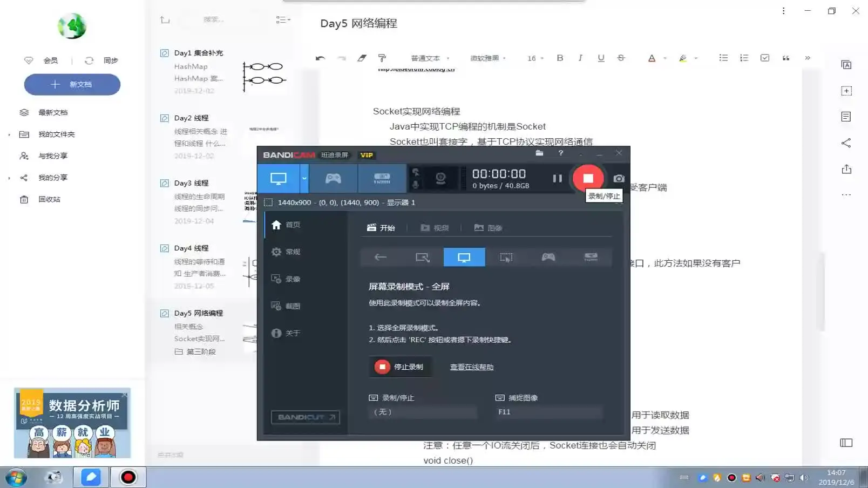Screen dimensions: 868x488
Task: Click the 捕捉图像 F11 hotkey field
Action: [548, 412]
